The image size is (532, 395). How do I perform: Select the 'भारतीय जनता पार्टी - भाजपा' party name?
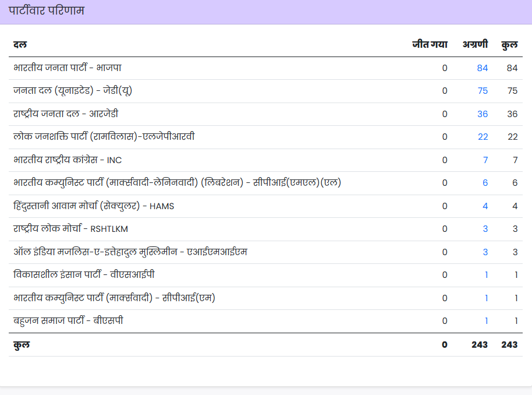click(x=68, y=68)
